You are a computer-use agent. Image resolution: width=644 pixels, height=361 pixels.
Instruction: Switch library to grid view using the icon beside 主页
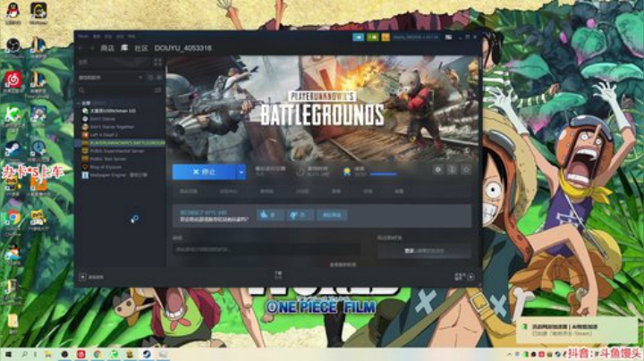pos(157,63)
